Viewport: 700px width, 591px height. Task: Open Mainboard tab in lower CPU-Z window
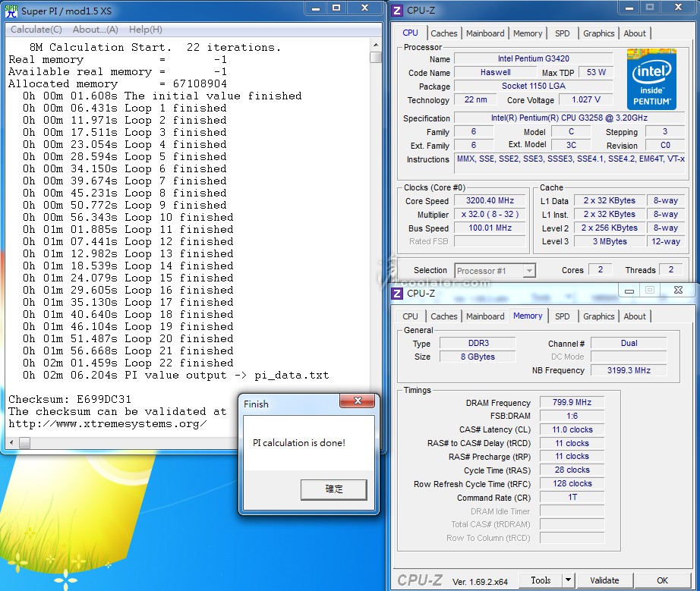[x=485, y=316]
